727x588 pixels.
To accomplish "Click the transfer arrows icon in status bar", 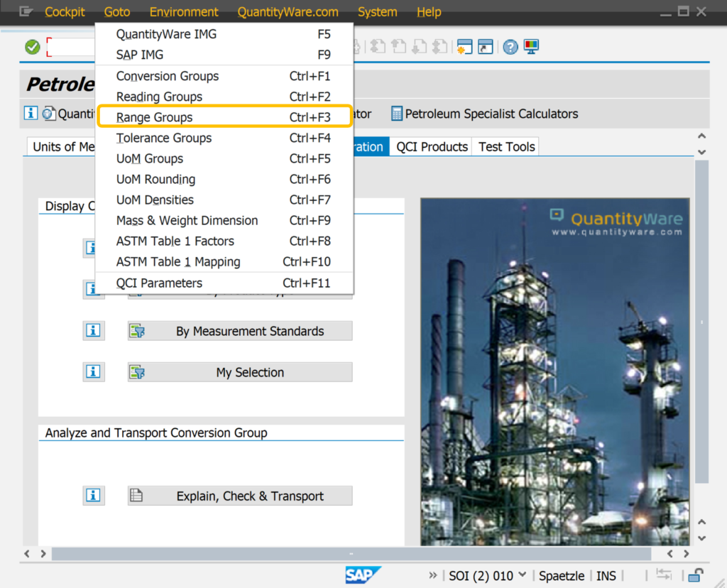I will click(664, 575).
